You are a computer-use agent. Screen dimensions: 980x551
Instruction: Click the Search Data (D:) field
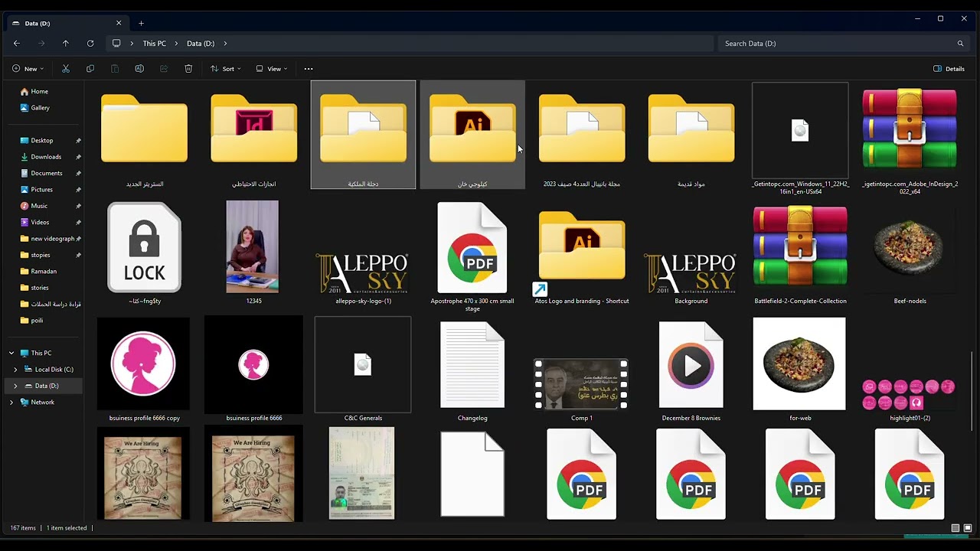click(x=843, y=44)
